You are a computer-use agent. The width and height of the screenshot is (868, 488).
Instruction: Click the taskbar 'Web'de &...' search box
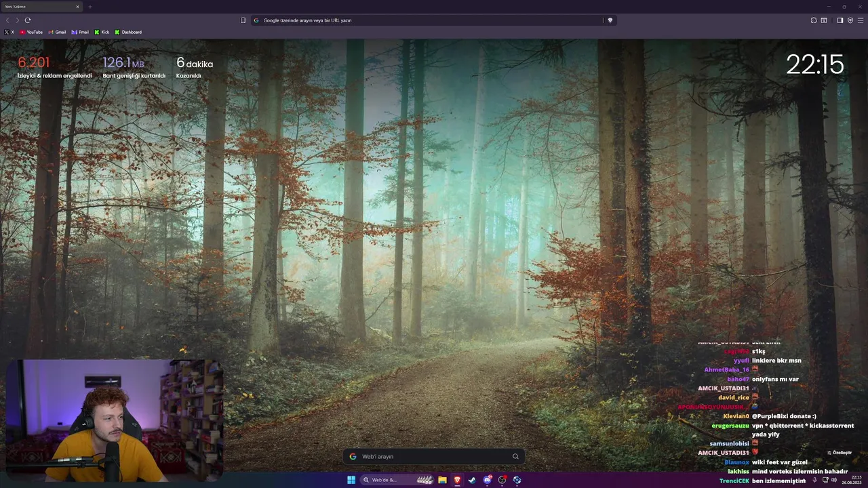pyautogui.click(x=398, y=480)
